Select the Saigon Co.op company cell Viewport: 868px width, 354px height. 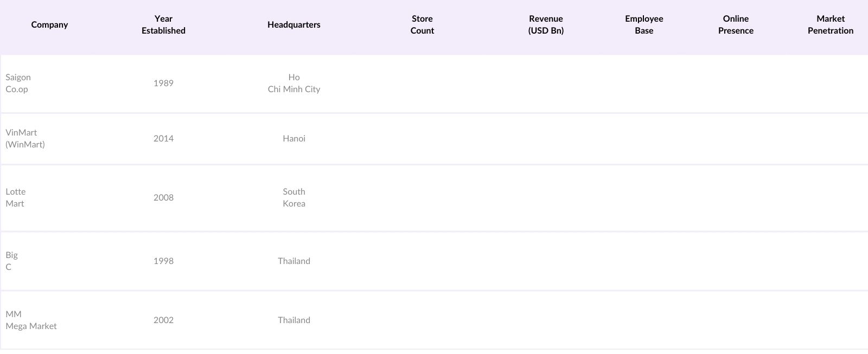tap(18, 83)
